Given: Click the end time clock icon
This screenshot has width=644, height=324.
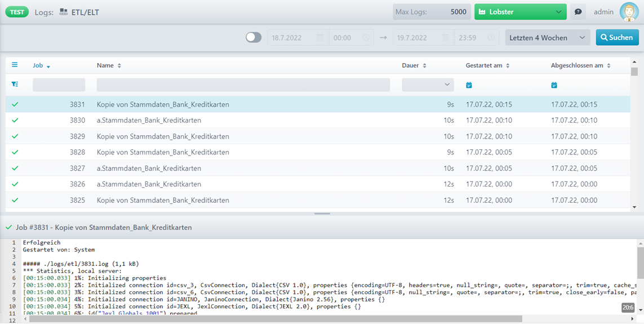Looking at the screenshot, I should 491,37.
